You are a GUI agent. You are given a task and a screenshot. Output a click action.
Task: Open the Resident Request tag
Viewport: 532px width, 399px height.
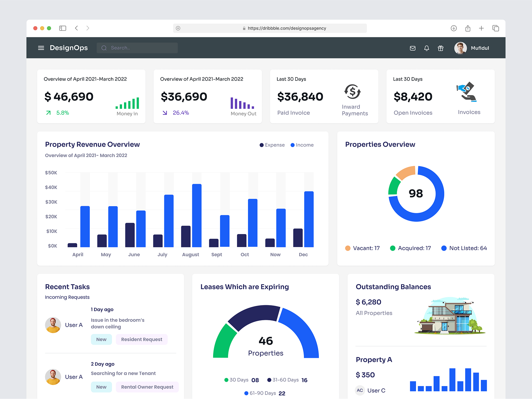(x=142, y=339)
